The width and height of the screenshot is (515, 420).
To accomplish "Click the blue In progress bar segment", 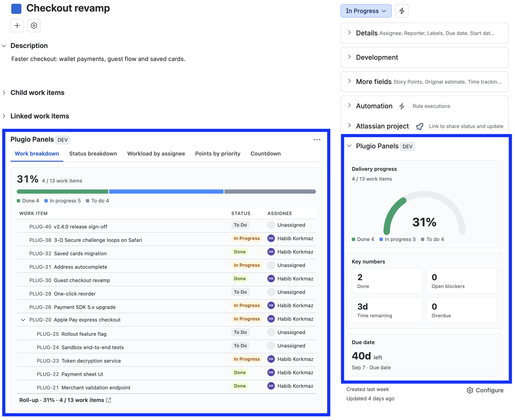I will pos(166,192).
